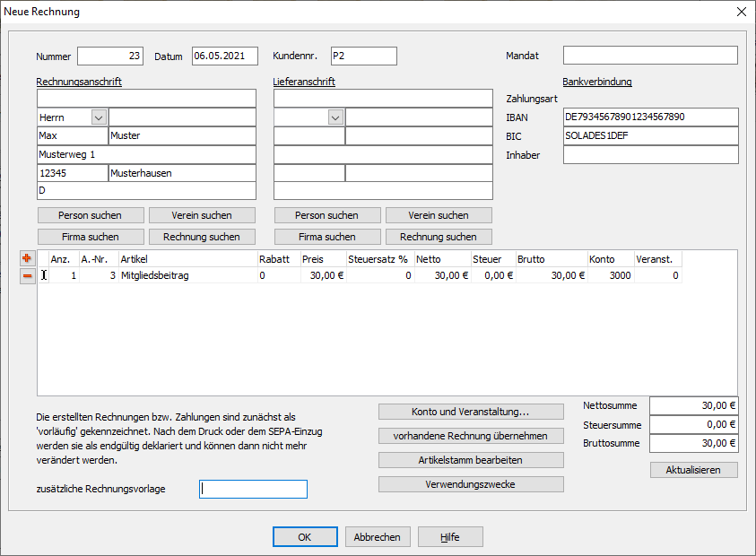
Task: Open Hilfe
Action: coord(450,536)
